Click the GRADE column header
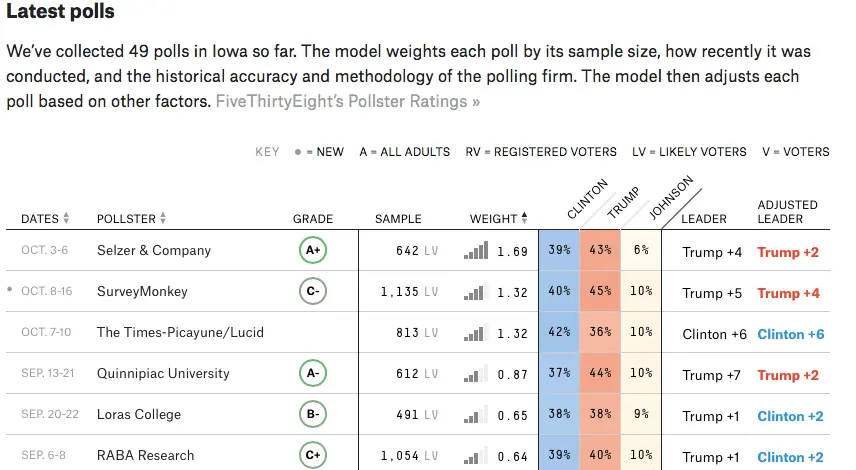 (x=313, y=219)
